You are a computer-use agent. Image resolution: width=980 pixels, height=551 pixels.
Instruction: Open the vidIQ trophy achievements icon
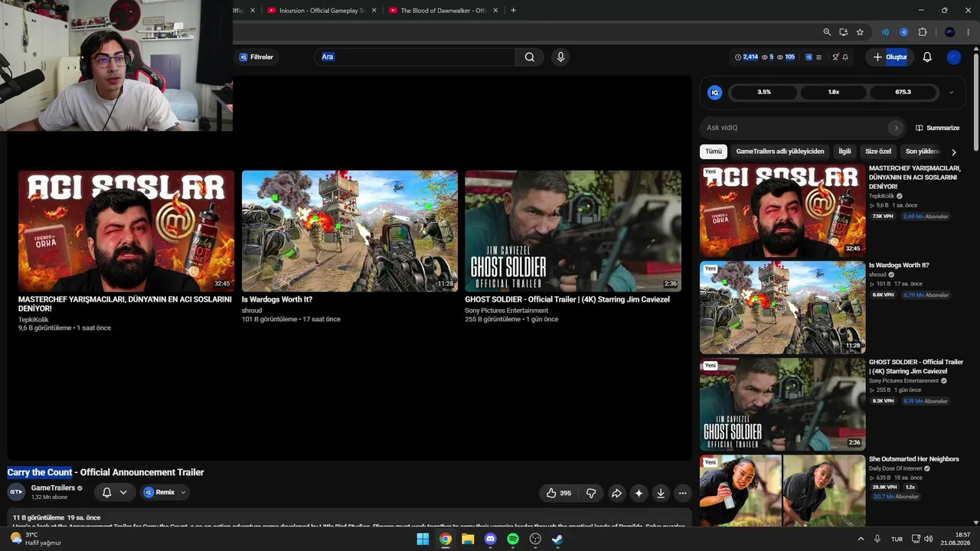tap(836, 57)
